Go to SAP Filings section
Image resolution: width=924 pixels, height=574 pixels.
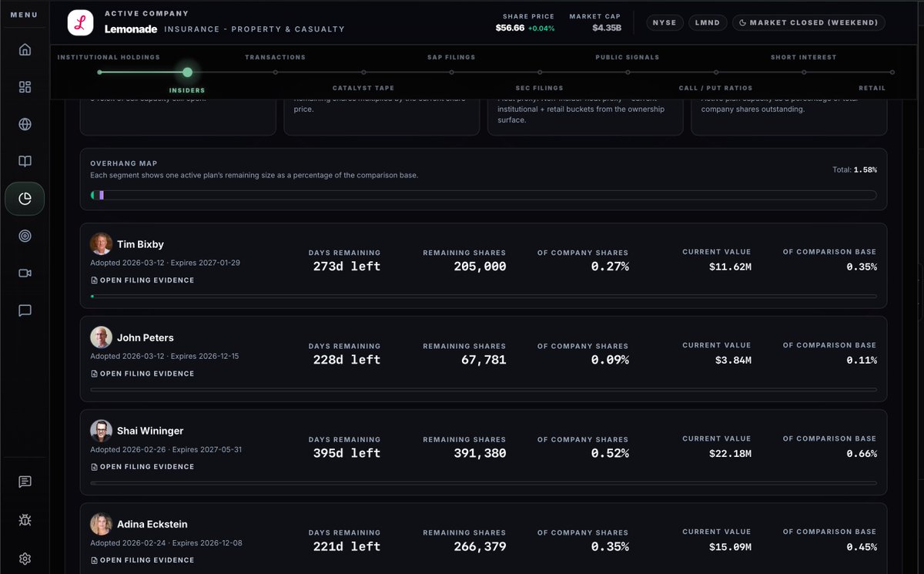[451, 57]
